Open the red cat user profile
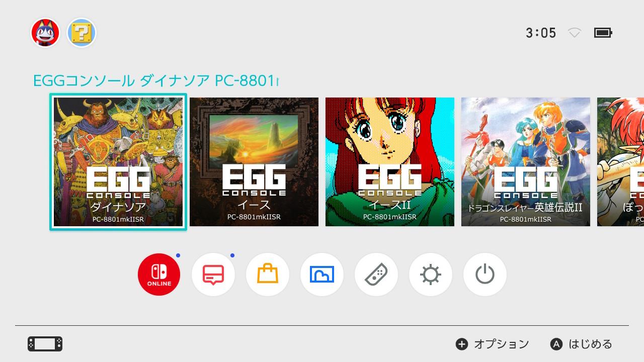644x362 pixels. (45, 33)
